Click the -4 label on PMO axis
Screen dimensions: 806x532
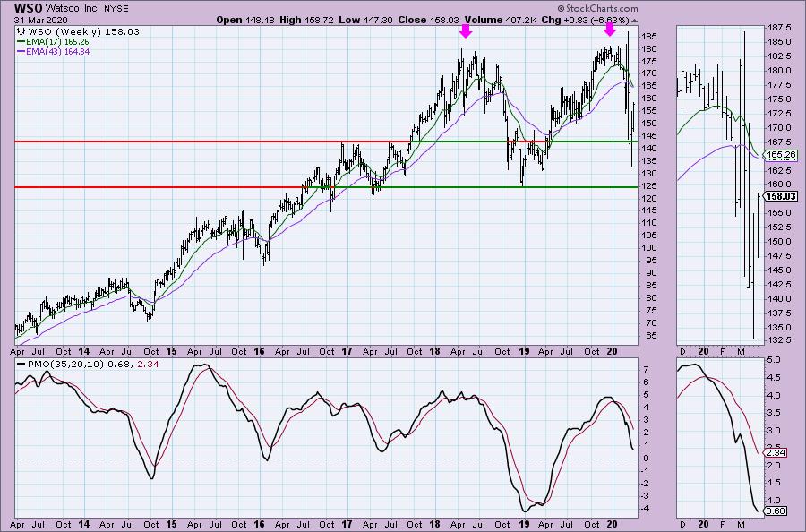tap(647, 509)
